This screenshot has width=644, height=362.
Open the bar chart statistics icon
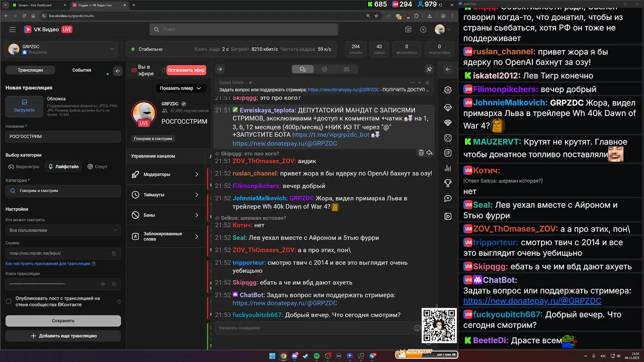coord(448,168)
